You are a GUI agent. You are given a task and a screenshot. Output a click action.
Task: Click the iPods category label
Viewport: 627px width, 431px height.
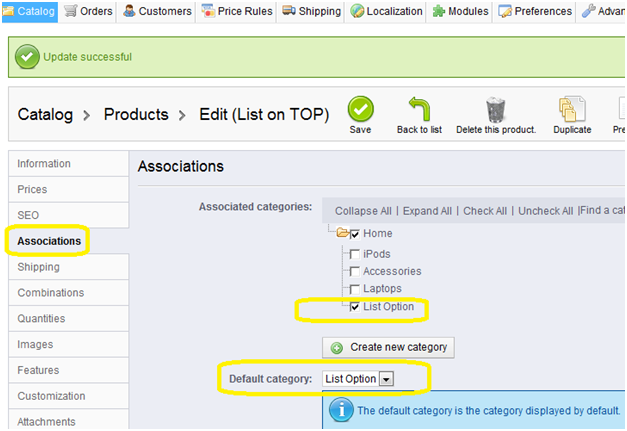(x=377, y=254)
